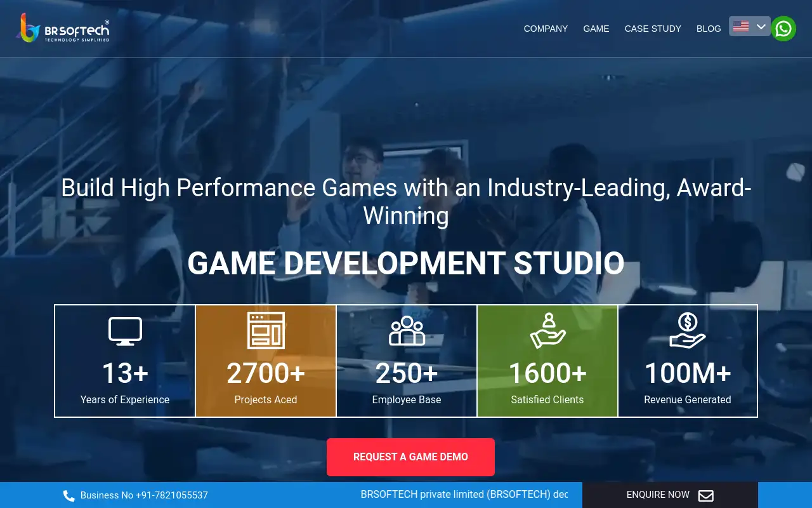This screenshot has width=812, height=508.
Task: Click the 'Revenue Generated' label
Action: [688, 399]
